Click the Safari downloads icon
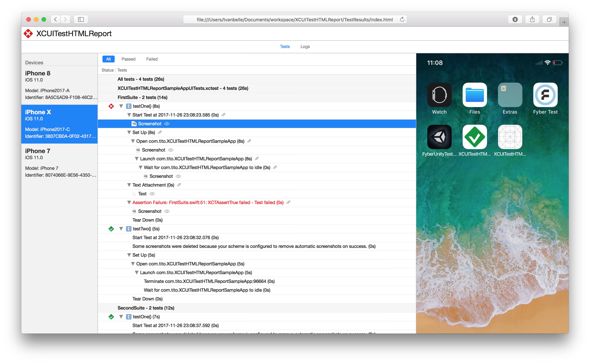Image resolution: width=590 pixels, height=364 pixels. point(515,19)
